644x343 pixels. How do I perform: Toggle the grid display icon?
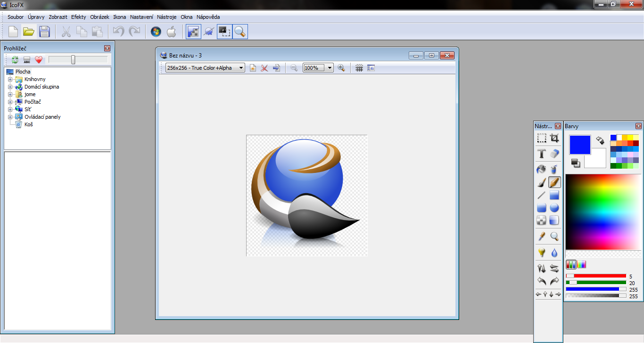(359, 68)
